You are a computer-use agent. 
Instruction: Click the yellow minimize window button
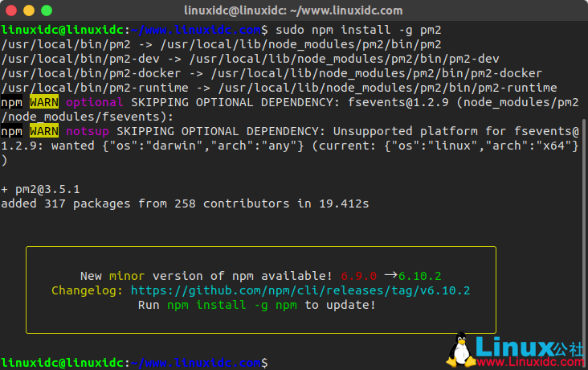(29, 10)
